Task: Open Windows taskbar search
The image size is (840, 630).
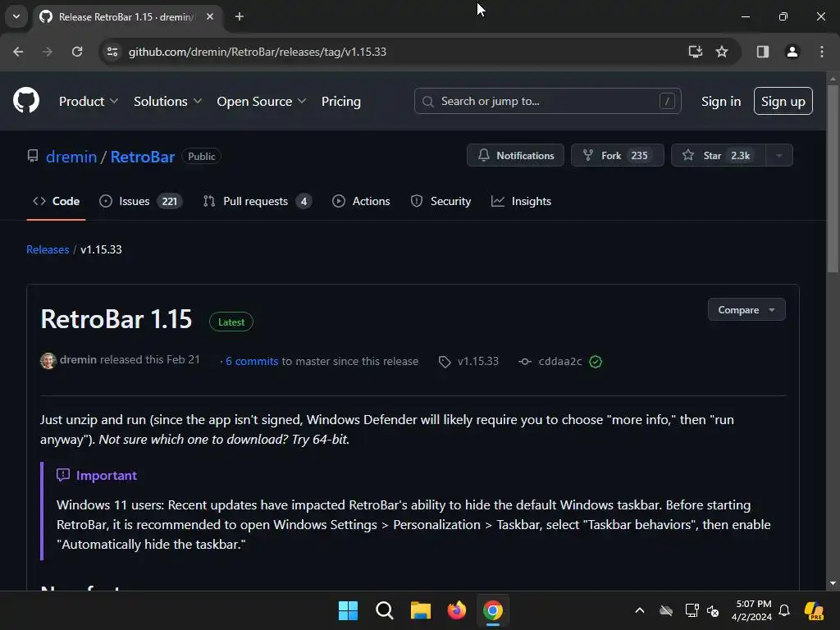Action: [384, 610]
